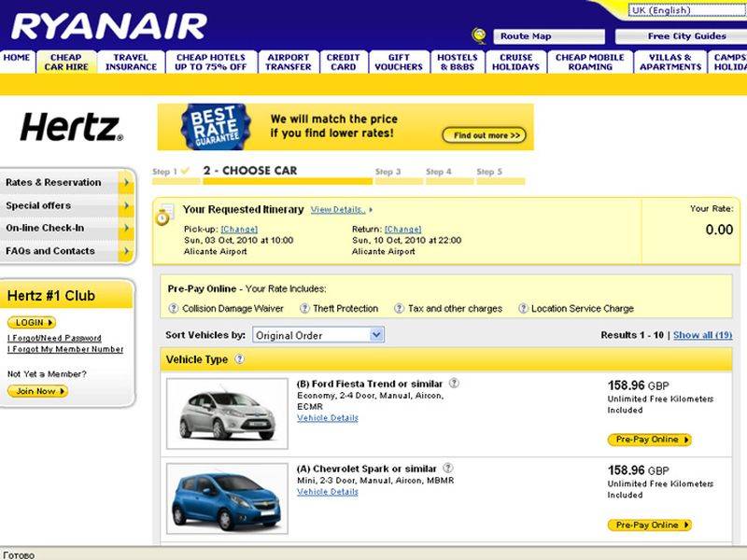Click arrow after View Details link
Screen dimensions: 747x560
(371, 209)
